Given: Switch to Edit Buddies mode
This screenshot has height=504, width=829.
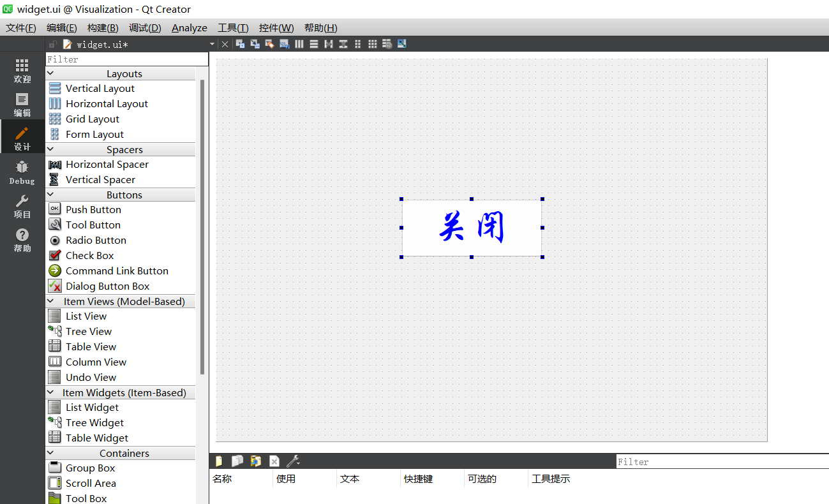Looking at the screenshot, I should click(269, 44).
